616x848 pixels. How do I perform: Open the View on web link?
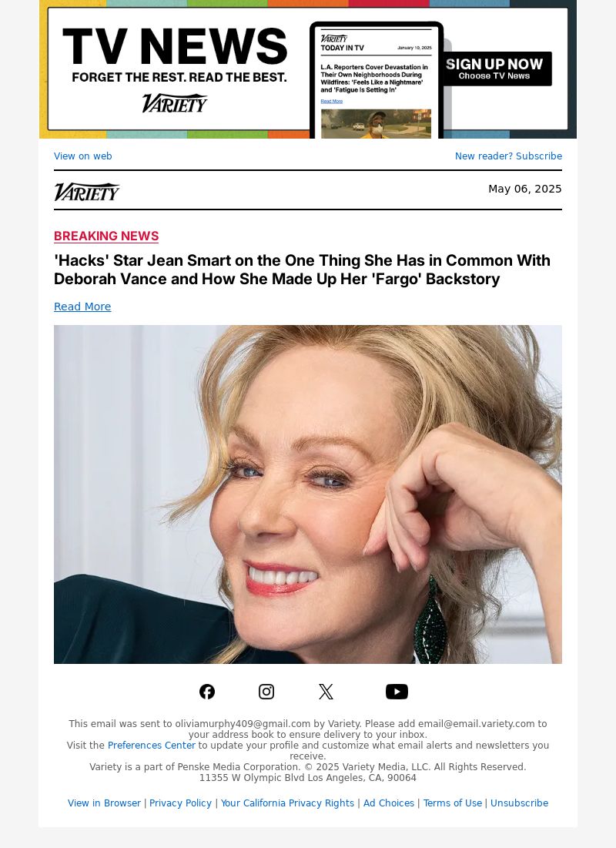coord(82,156)
